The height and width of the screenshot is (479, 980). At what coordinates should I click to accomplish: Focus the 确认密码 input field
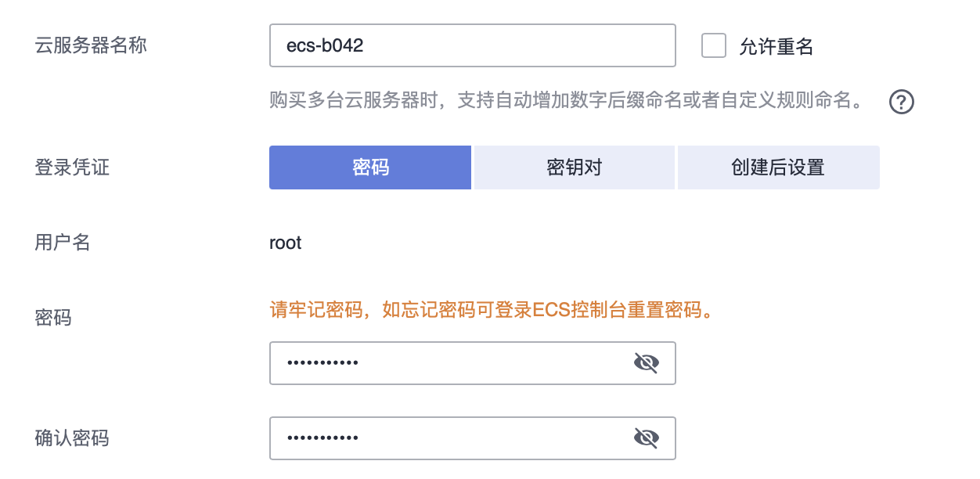tap(454, 438)
